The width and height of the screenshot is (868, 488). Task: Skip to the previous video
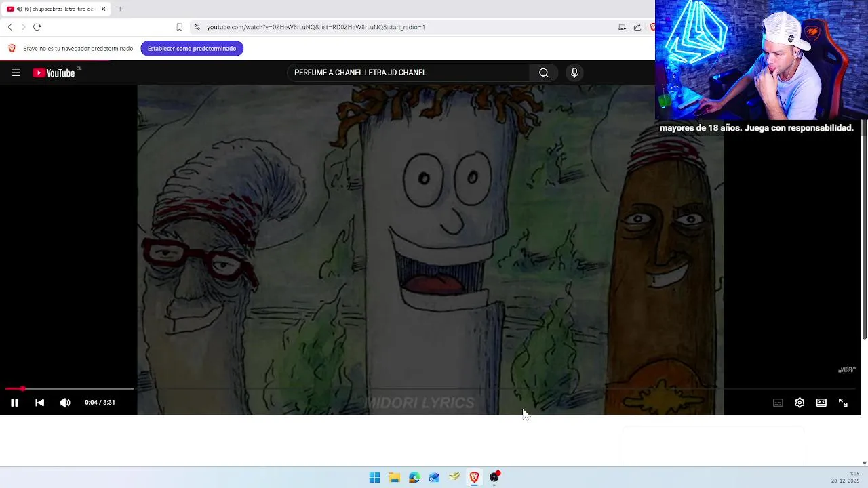point(39,403)
